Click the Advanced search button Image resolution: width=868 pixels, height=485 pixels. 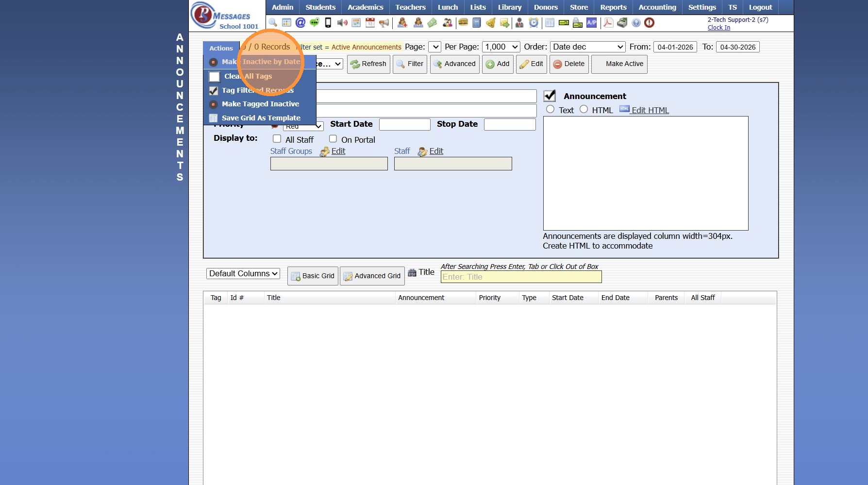455,64
